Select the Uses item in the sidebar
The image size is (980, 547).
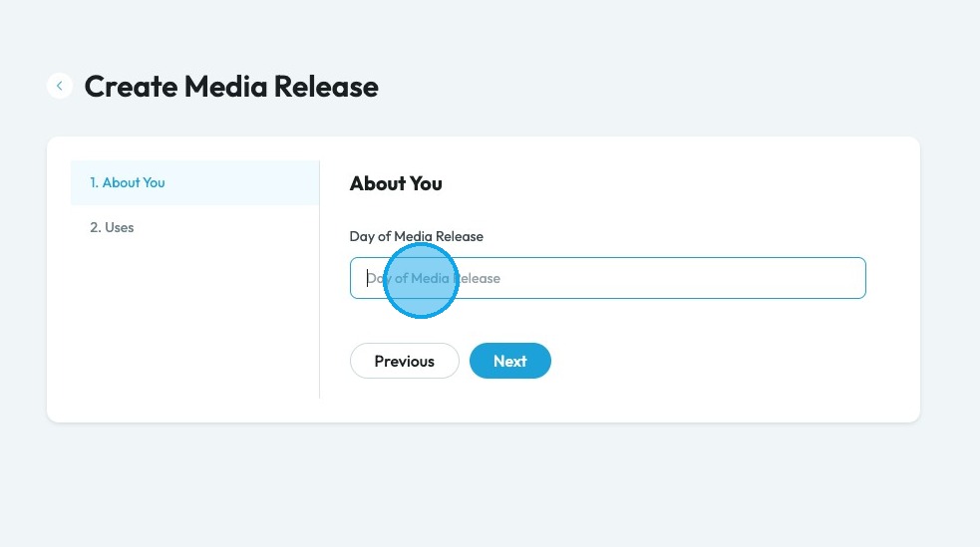112,228
